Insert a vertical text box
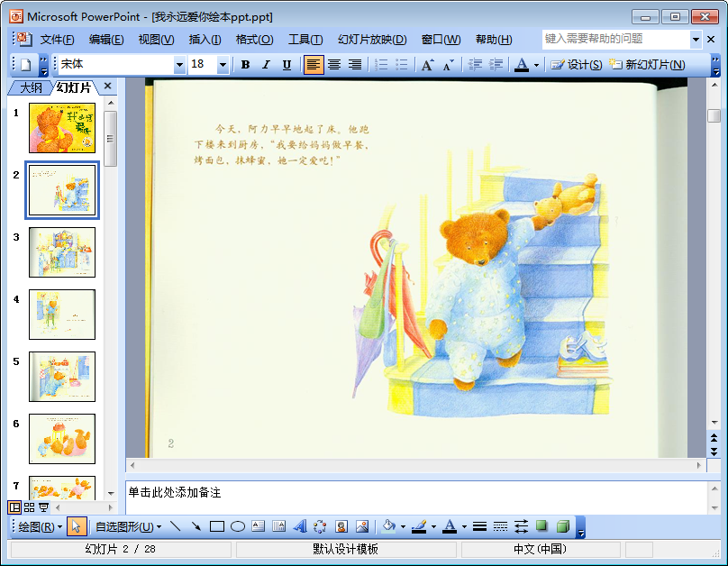728x566 pixels. pos(279,526)
